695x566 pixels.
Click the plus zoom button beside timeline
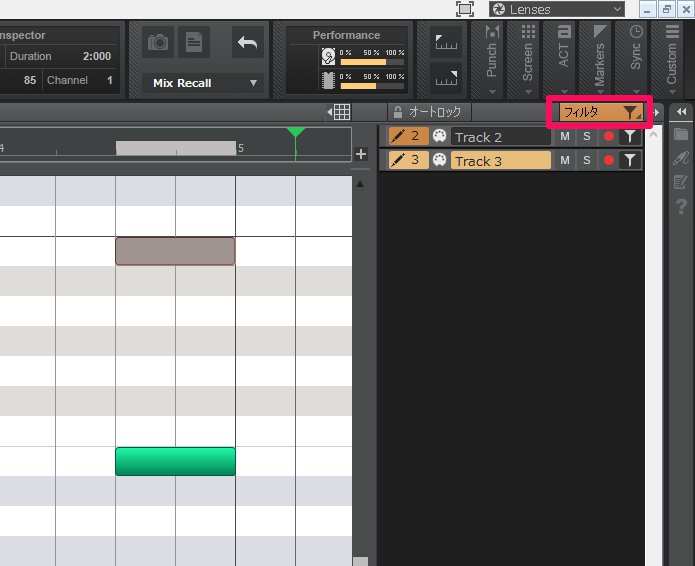point(361,154)
